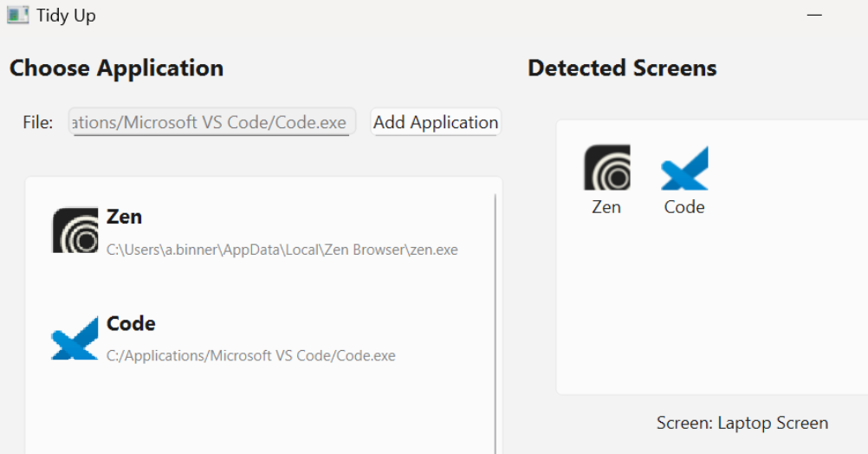
Task: Click the application list vertical scrollbar
Action: click(x=496, y=321)
